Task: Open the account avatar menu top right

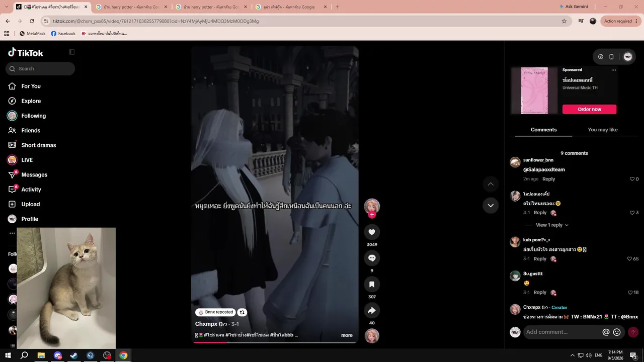Action: (x=628, y=57)
